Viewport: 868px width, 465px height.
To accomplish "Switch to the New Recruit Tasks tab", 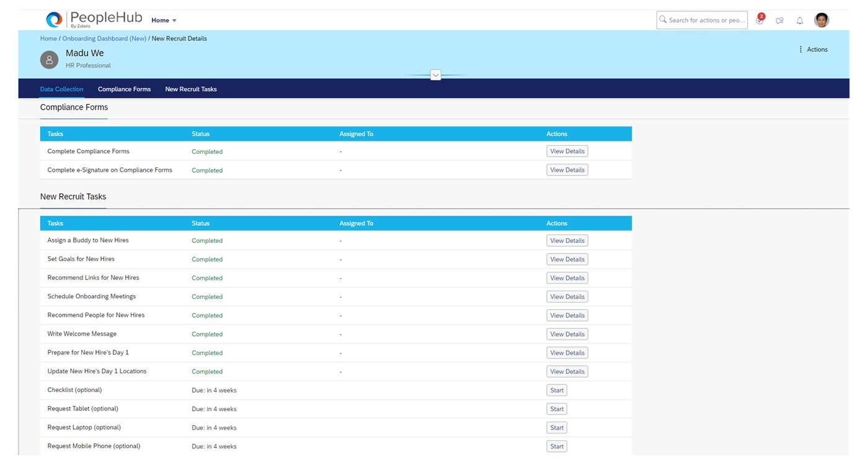I will pyautogui.click(x=190, y=89).
